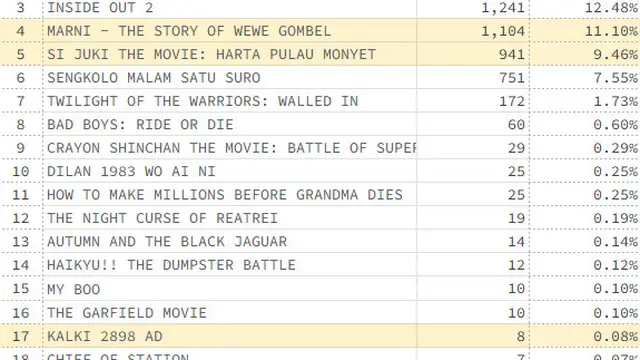Select the INSIDE OUT 2 title cell

pos(229,8)
